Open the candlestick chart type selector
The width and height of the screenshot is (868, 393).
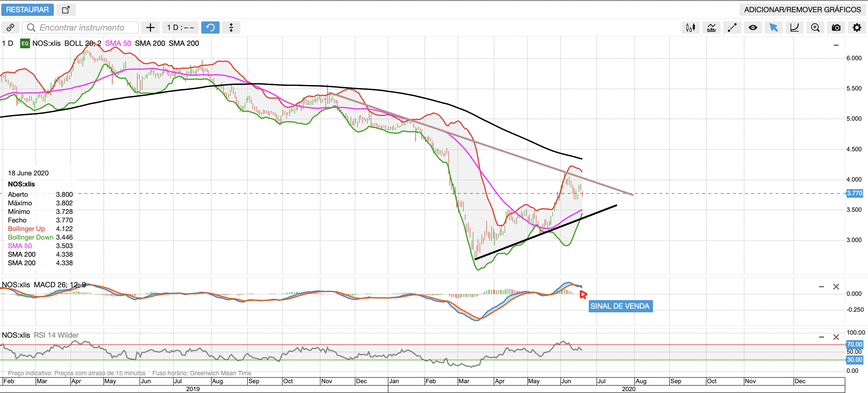(690, 28)
